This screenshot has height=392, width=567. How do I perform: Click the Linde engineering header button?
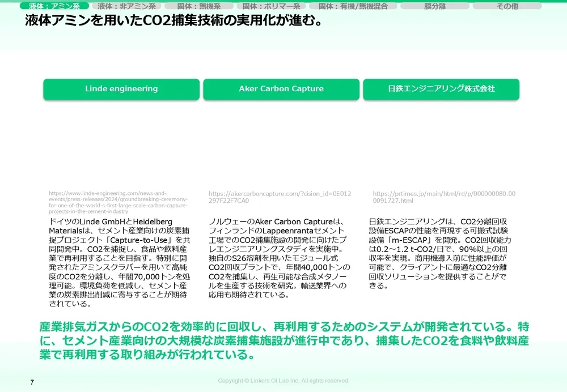pos(121,89)
